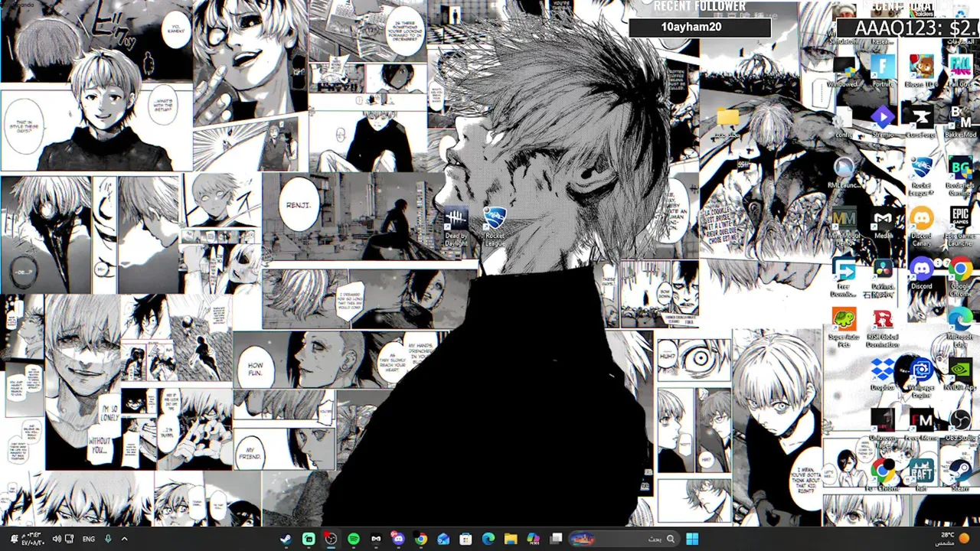Open File Explorer from the taskbar
This screenshot has width=980, height=551.
pyautogui.click(x=511, y=539)
